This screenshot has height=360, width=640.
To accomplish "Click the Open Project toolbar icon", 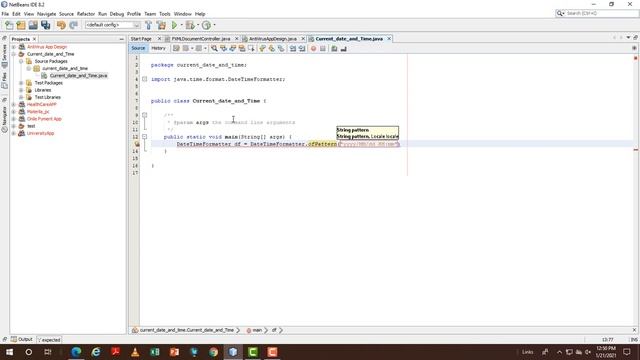I will pos(33,25).
